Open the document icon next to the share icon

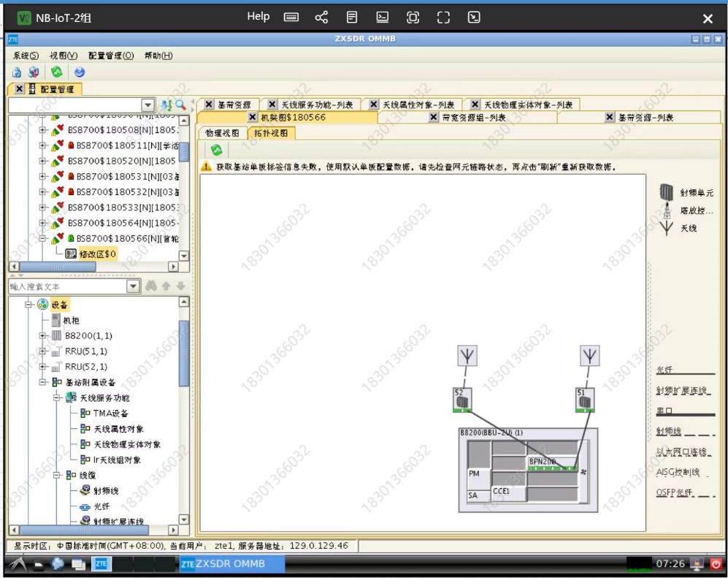tap(352, 18)
